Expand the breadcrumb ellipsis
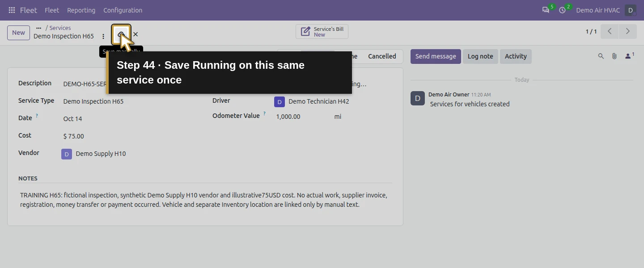 39,28
